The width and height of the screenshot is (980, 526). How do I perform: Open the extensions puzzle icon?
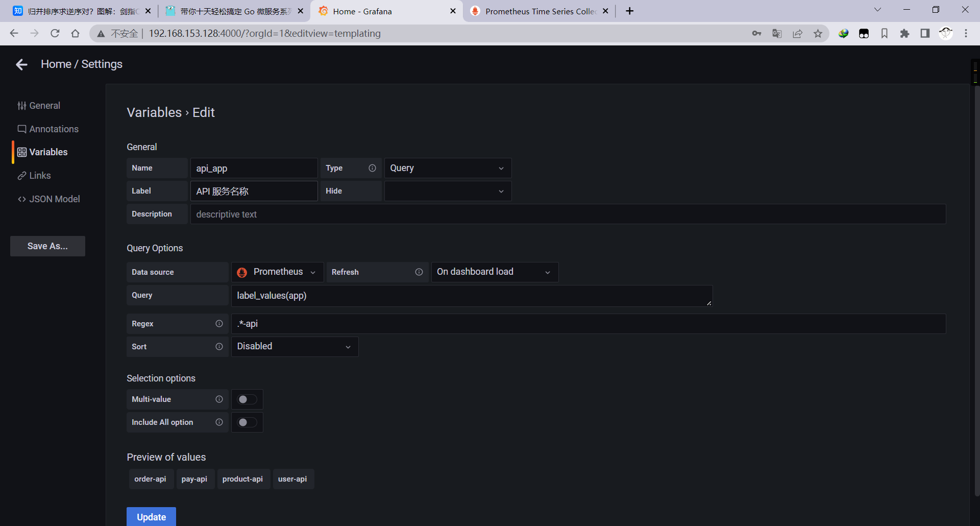[x=904, y=33]
